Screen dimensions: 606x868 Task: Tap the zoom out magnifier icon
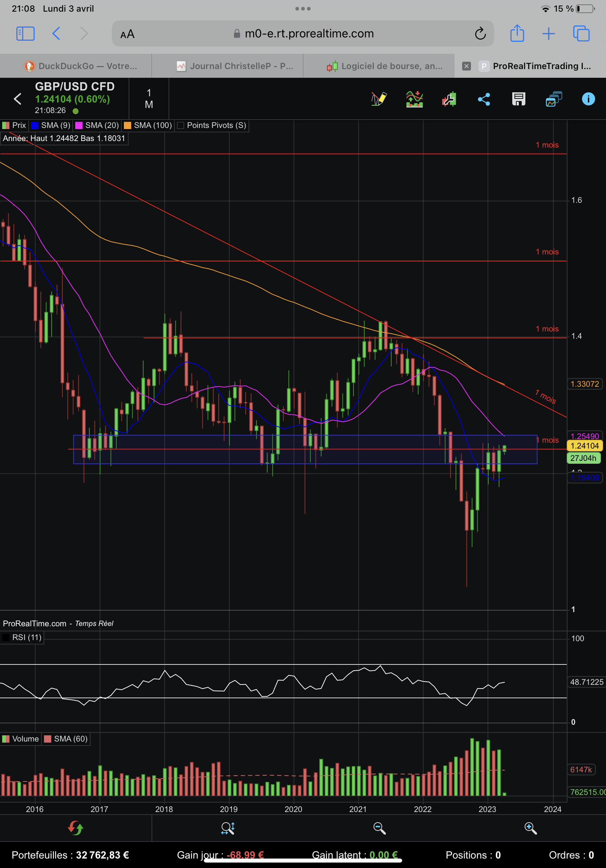coord(379,828)
